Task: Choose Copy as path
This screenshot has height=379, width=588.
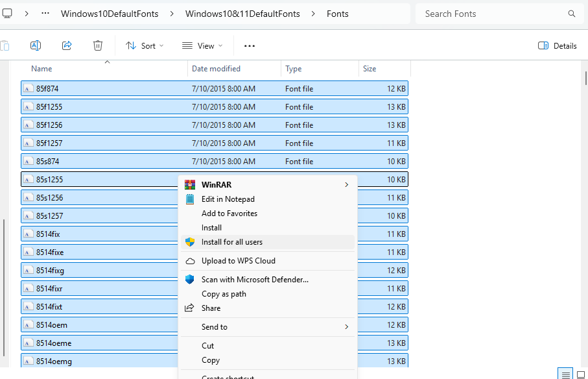Action: click(268, 294)
